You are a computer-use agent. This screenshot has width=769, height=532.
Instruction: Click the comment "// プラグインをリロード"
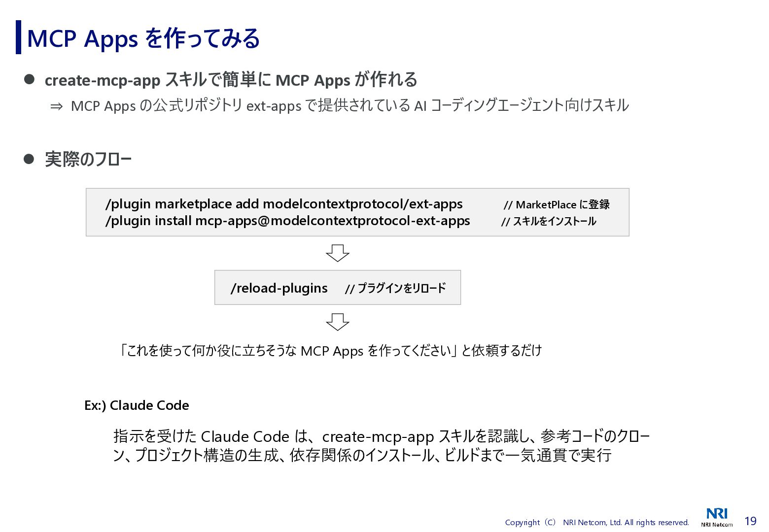[395, 288]
